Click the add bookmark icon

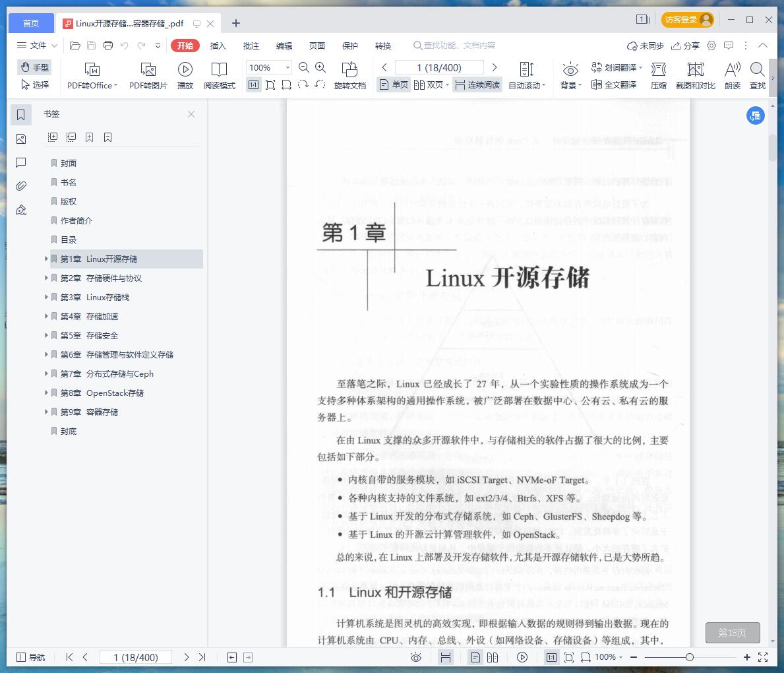[x=90, y=137]
